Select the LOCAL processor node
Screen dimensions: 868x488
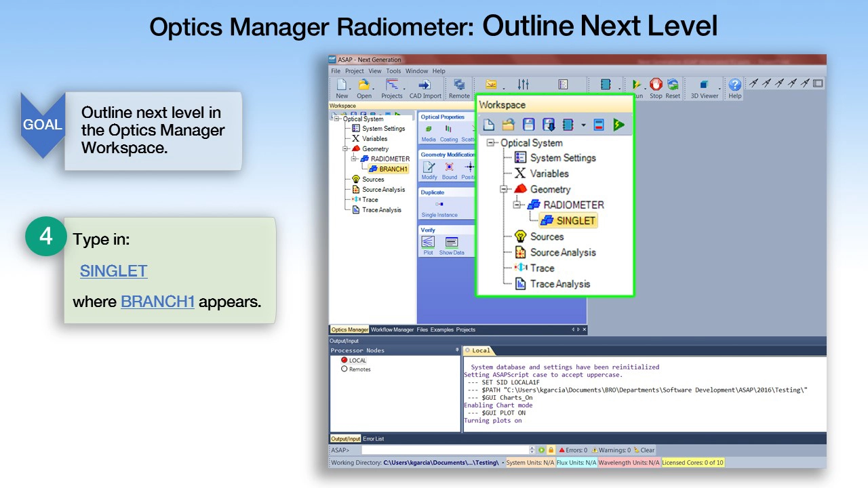pyautogui.click(x=357, y=361)
